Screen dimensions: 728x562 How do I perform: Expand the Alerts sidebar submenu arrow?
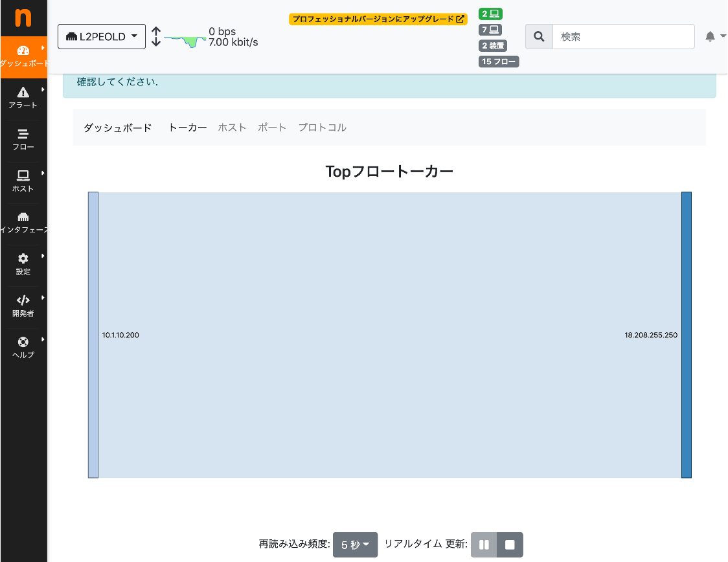click(x=43, y=89)
